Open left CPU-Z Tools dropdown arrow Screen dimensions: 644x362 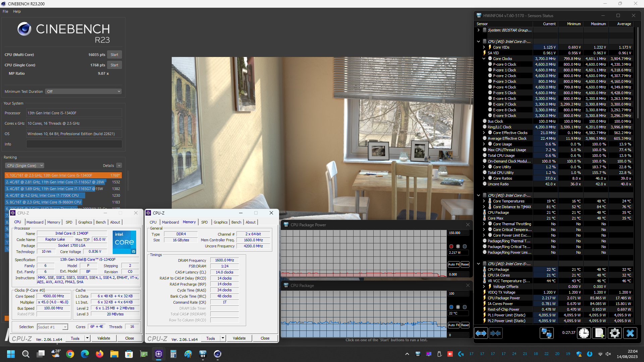pos(87,338)
